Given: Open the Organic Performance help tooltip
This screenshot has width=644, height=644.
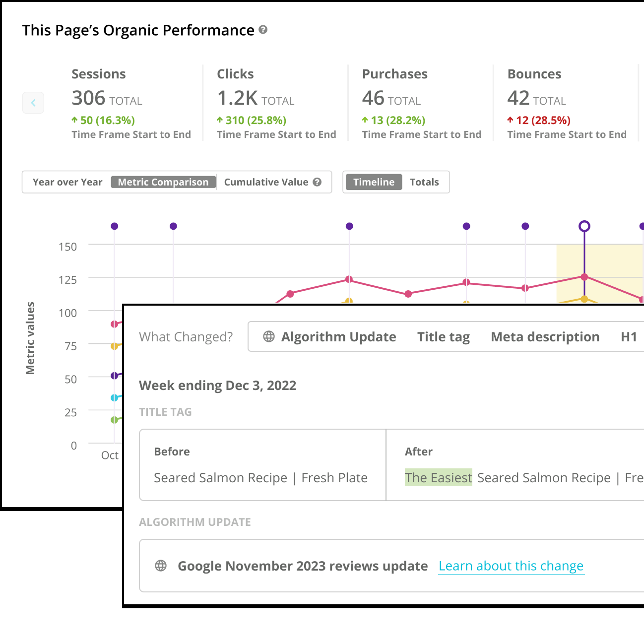Looking at the screenshot, I should (263, 30).
